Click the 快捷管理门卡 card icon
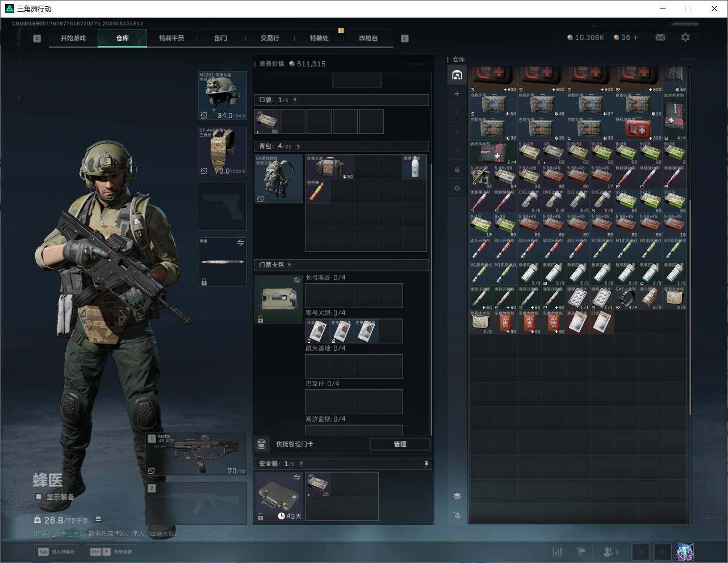 [262, 444]
